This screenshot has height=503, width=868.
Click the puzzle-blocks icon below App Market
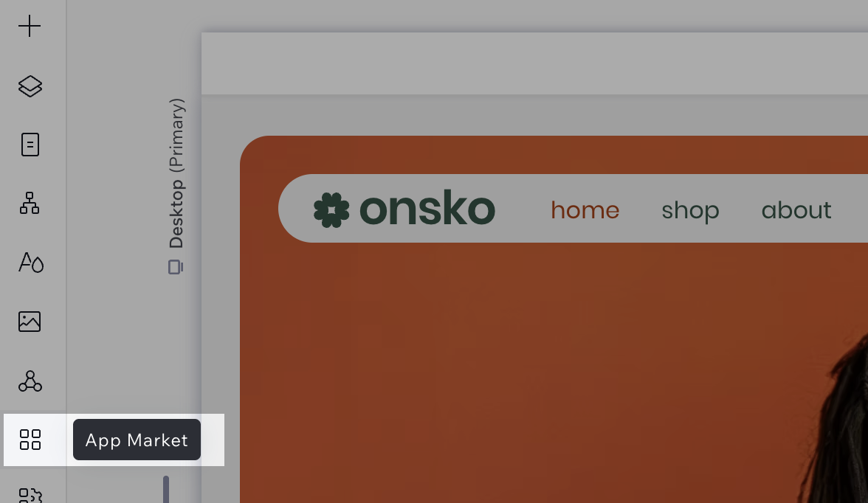[30, 495]
